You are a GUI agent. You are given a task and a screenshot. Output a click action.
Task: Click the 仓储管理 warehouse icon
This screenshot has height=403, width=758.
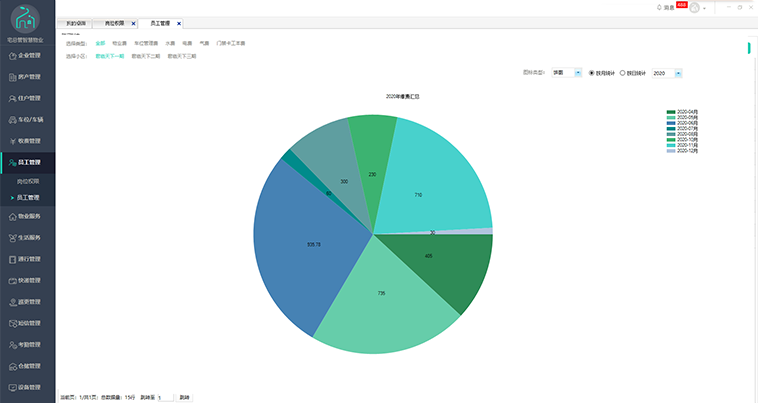click(12, 366)
